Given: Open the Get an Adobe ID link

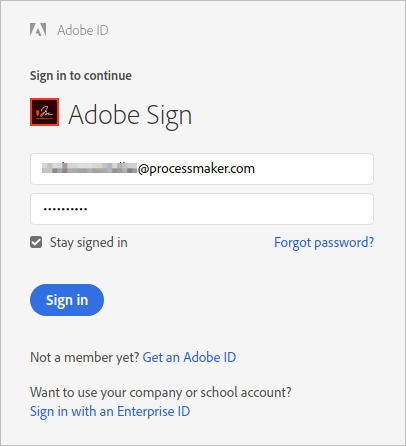Looking at the screenshot, I should pos(189,357).
